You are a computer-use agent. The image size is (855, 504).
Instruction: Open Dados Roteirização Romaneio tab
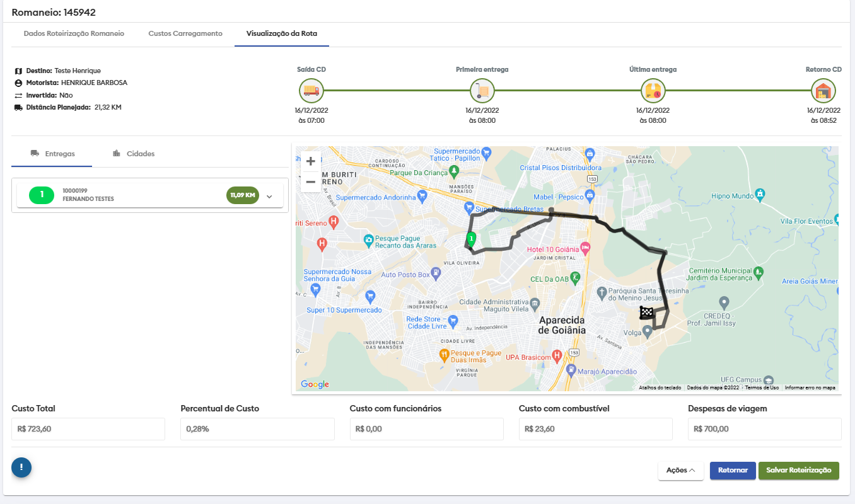(74, 33)
